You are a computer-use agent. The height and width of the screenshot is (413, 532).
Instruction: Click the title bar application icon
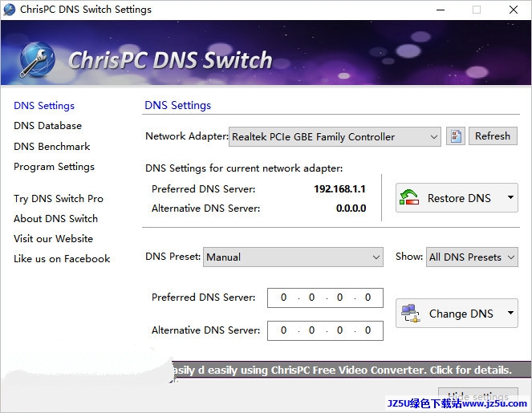tap(9, 10)
